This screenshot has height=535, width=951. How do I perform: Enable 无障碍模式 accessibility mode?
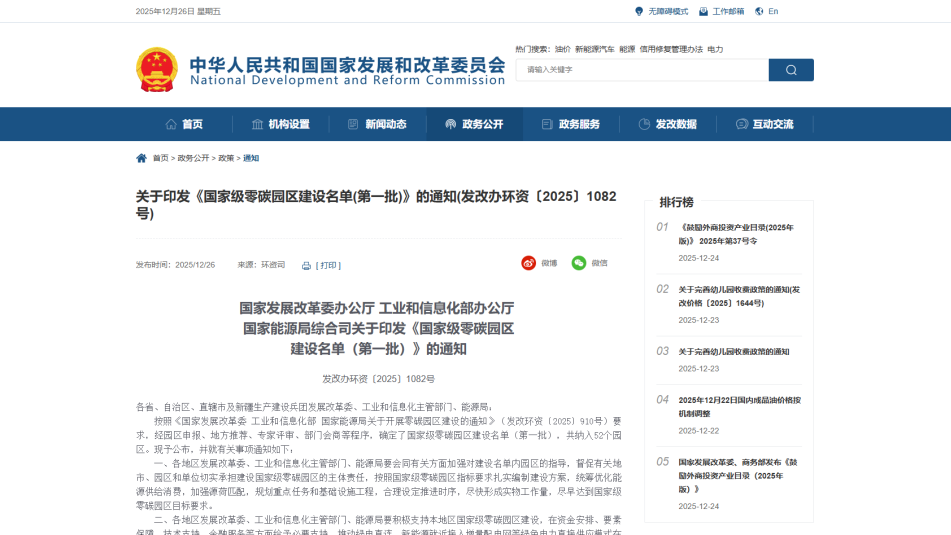661,11
